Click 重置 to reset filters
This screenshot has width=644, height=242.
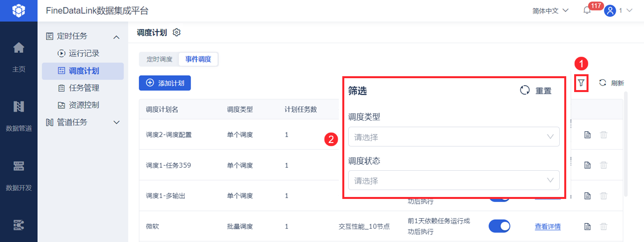(537, 91)
